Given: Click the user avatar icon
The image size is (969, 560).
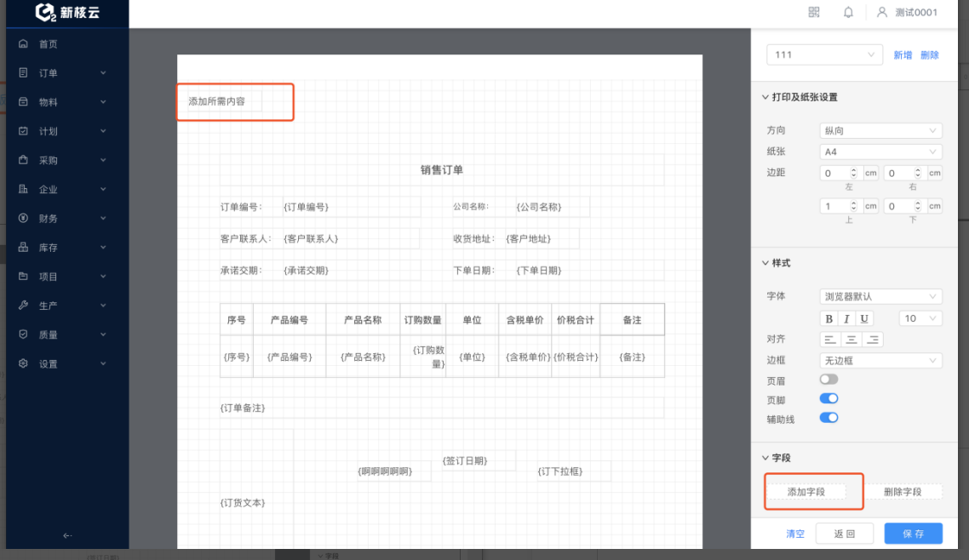Looking at the screenshot, I should point(882,12).
